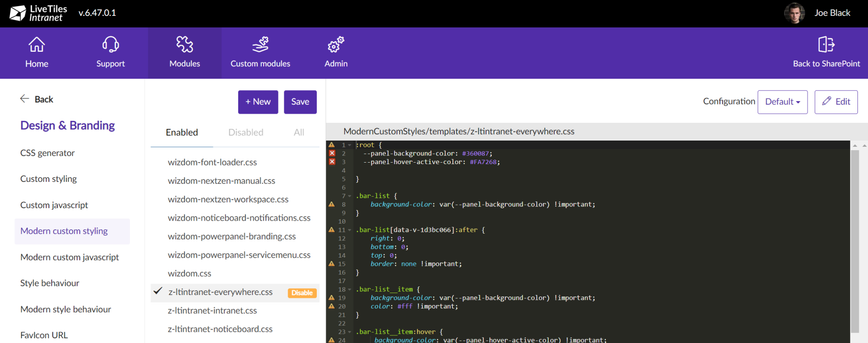Screen dimensions: 868x343
Task: Click the warning icon on line 19
Action: [332, 297]
